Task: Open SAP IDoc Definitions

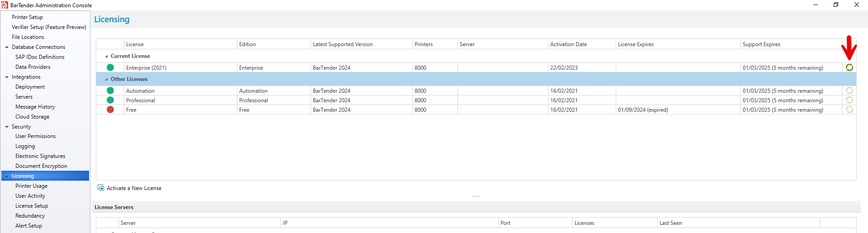Action: point(40,57)
